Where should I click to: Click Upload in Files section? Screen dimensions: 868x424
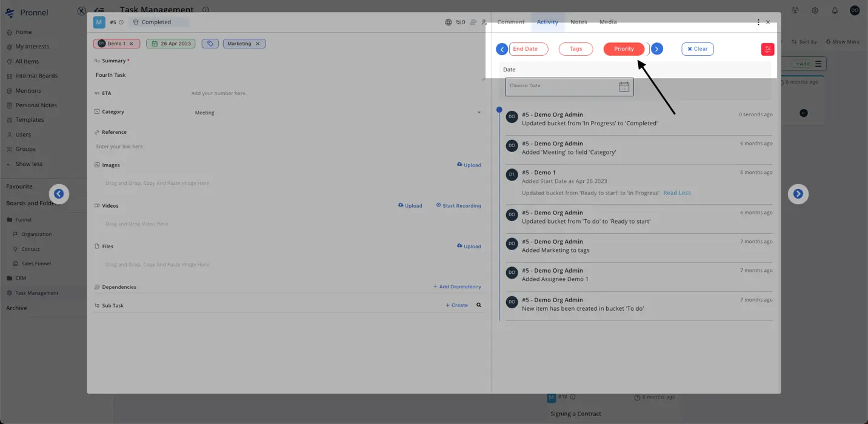point(469,247)
